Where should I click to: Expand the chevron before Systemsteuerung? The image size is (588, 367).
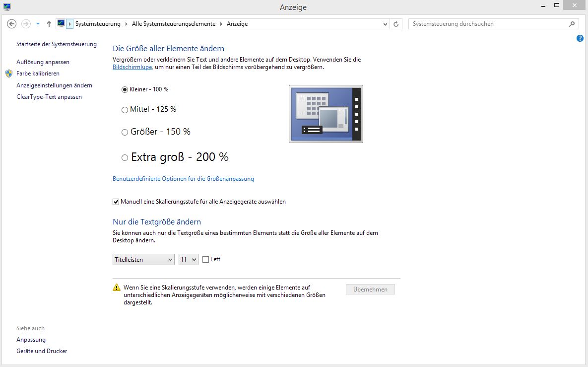70,24
